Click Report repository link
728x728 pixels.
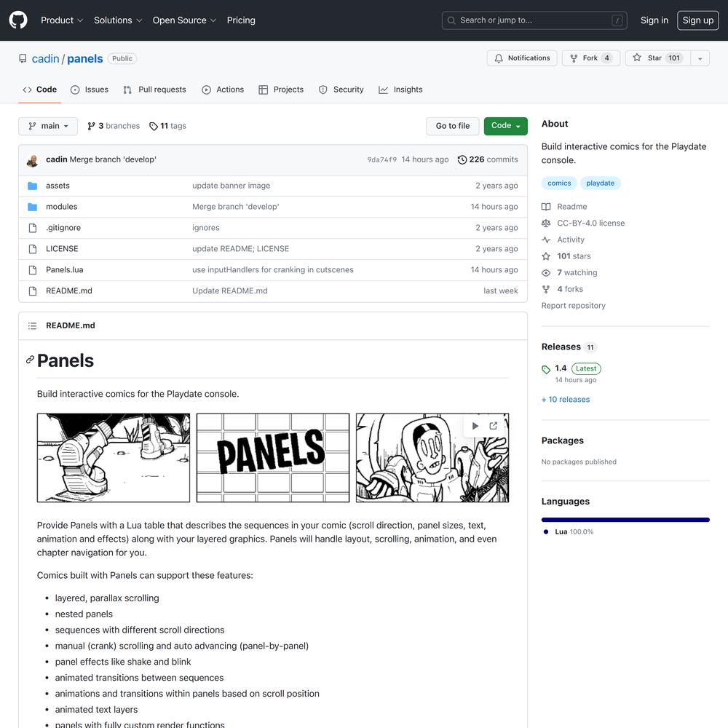point(574,306)
